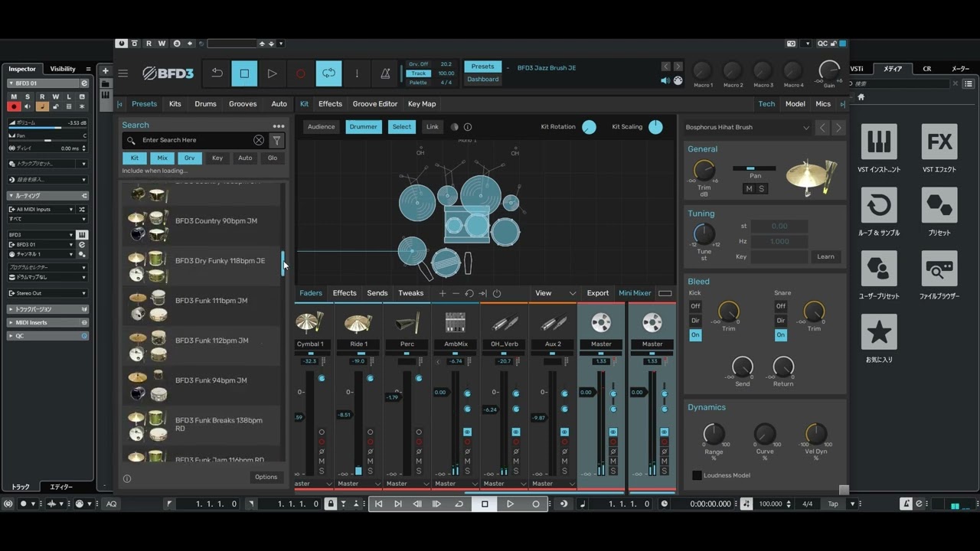Image resolution: width=980 pixels, height=551 pixels.
Task: Toggle the BFD3 loop button
Action: click(328, 73)
